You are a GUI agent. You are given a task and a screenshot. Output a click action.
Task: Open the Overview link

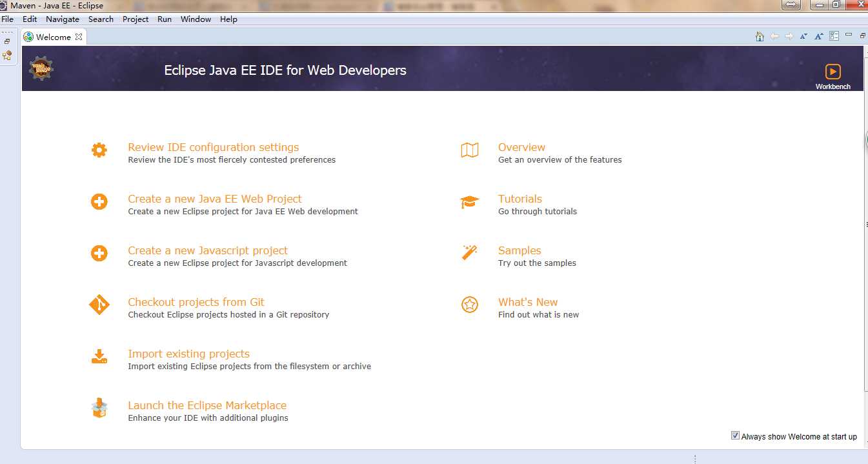click(521, 147)
